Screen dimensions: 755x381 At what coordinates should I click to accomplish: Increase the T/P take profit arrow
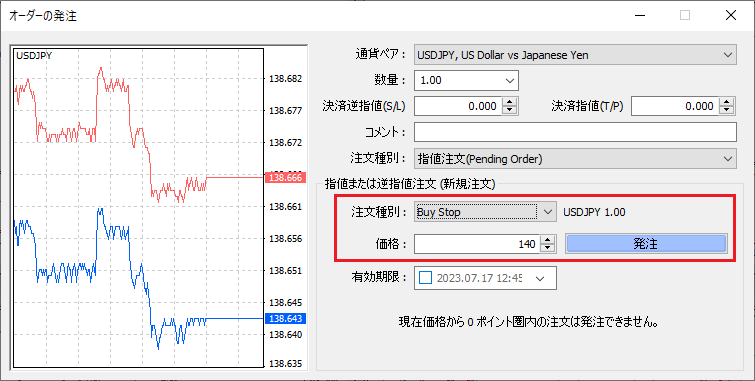tap(727, 102)
